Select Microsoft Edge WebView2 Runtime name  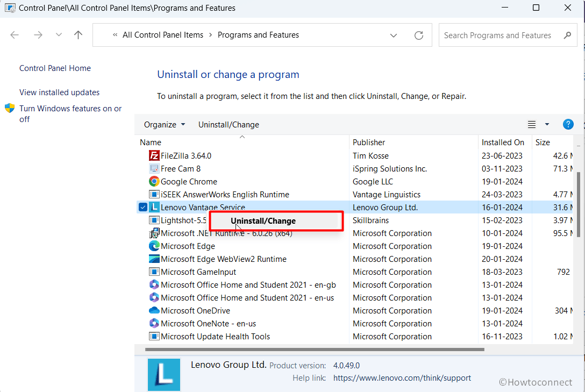[x=224, y=259]
